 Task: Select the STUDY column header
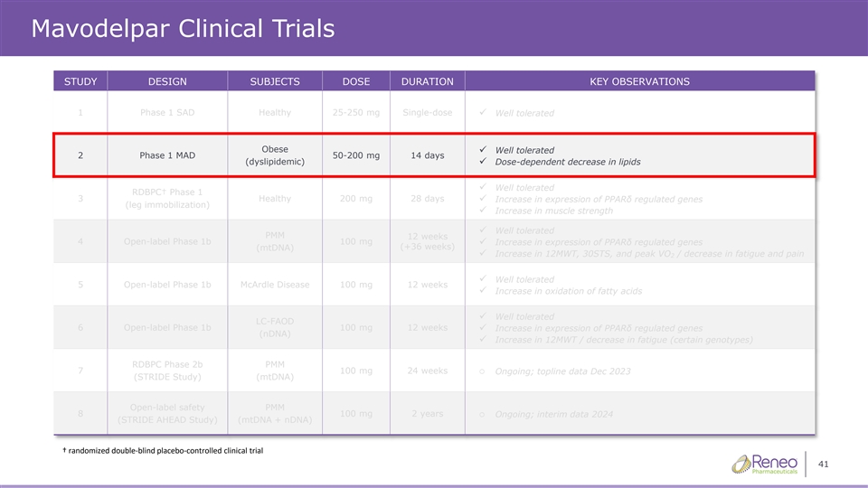pyautogui.click(x=80, y=81)
